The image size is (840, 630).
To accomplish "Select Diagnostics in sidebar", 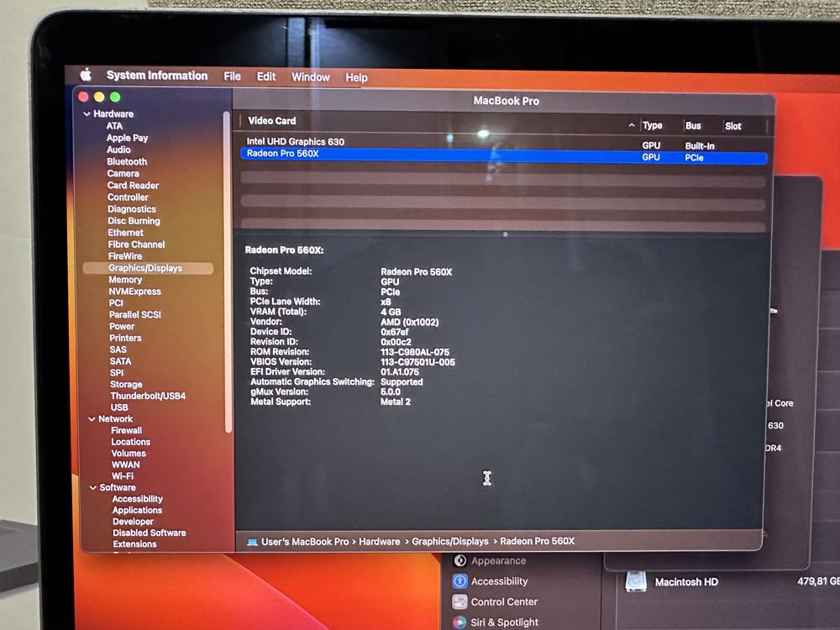I will 131,209.
